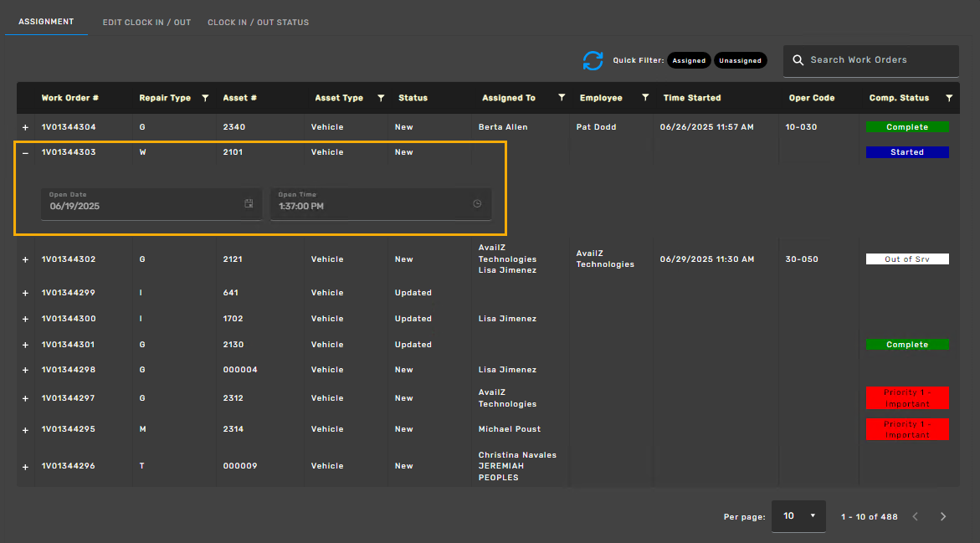Open the Per page dropdown
Viewport: 980px width, 543px height.
coord(798,516)
